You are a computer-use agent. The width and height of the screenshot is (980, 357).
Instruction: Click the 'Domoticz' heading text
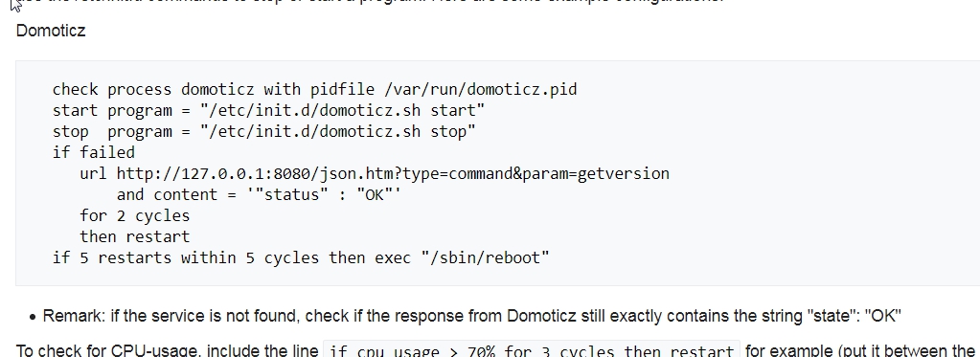click(x=51, y=31)
